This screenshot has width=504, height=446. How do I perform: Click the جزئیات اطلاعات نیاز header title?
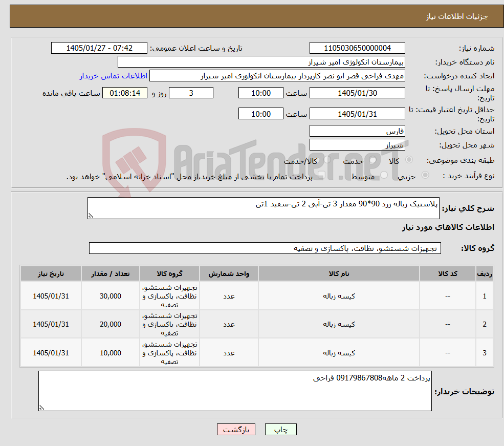point(457,16)
